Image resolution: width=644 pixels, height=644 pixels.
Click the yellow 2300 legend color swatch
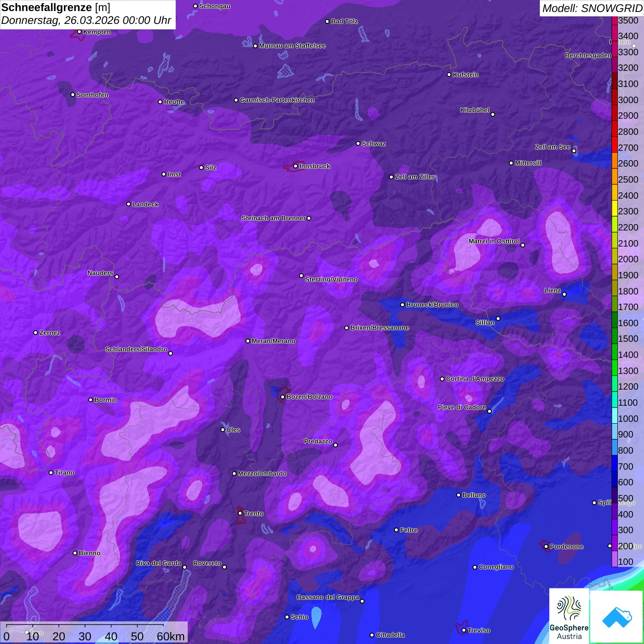point(615,208)
